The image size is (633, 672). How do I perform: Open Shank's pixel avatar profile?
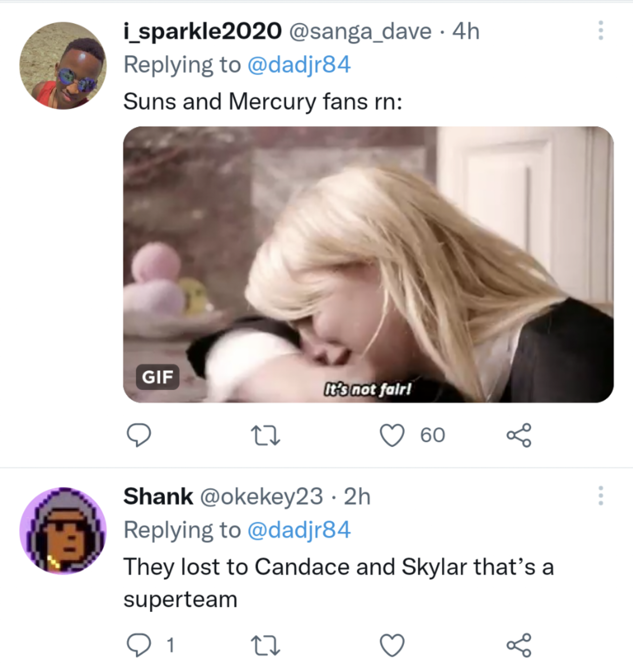(63, 531)
